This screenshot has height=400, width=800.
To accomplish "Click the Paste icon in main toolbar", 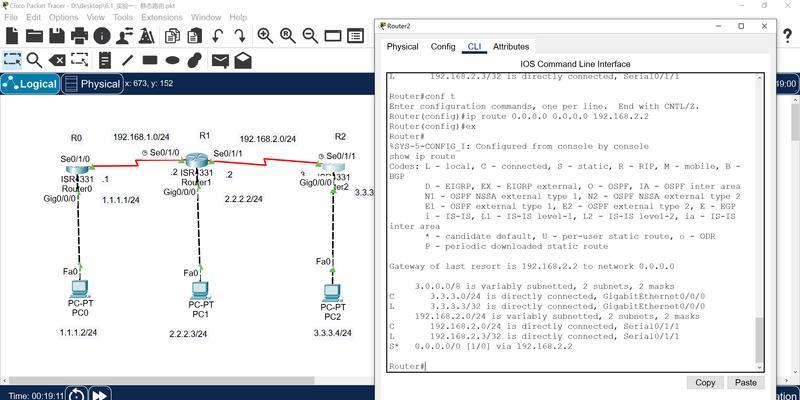I will 194,36.
